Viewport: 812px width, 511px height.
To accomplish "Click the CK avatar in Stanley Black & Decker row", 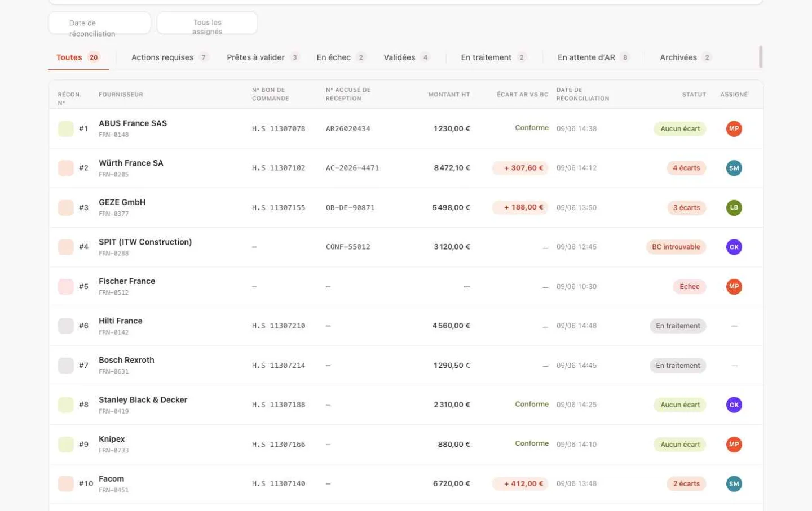I will point(734,405).
